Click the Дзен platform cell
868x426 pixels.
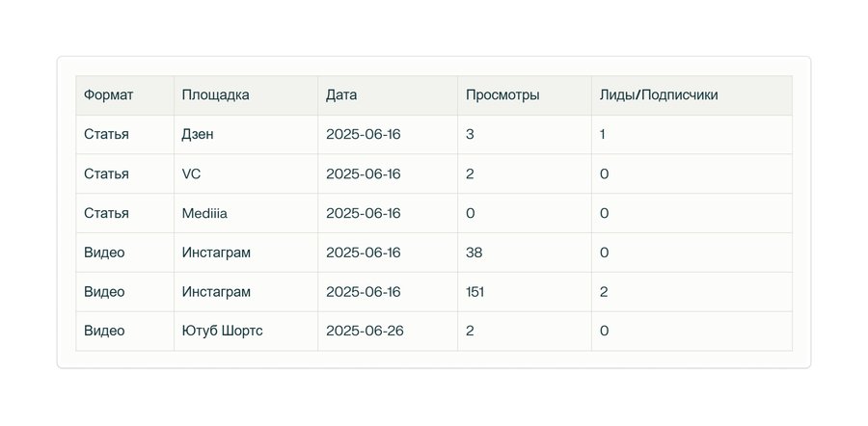coord(198,135)
